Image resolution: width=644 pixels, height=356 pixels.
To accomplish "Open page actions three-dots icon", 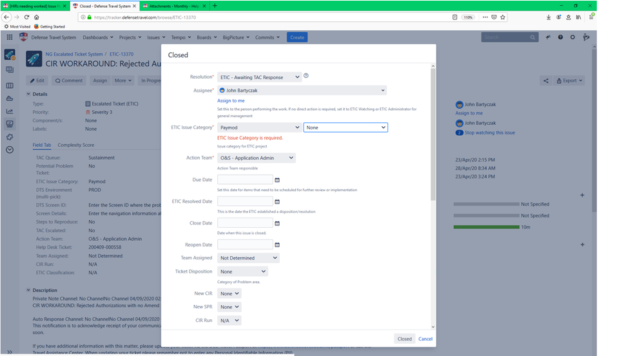I will [x=485, y=17].
